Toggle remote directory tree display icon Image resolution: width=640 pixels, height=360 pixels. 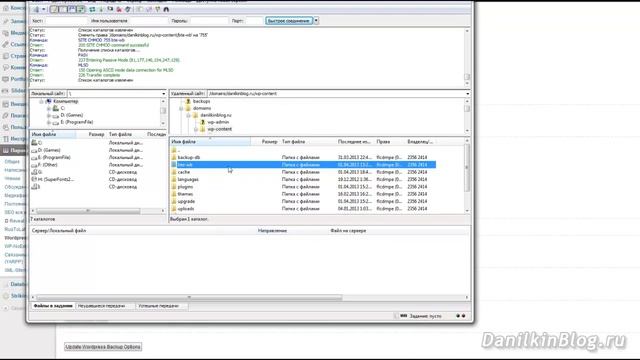tap(72, 9)
